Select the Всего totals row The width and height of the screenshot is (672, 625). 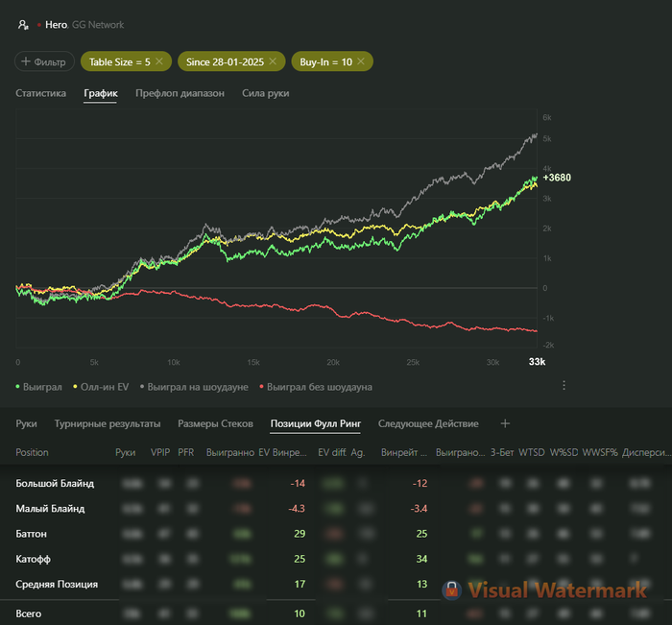point(336,613)
